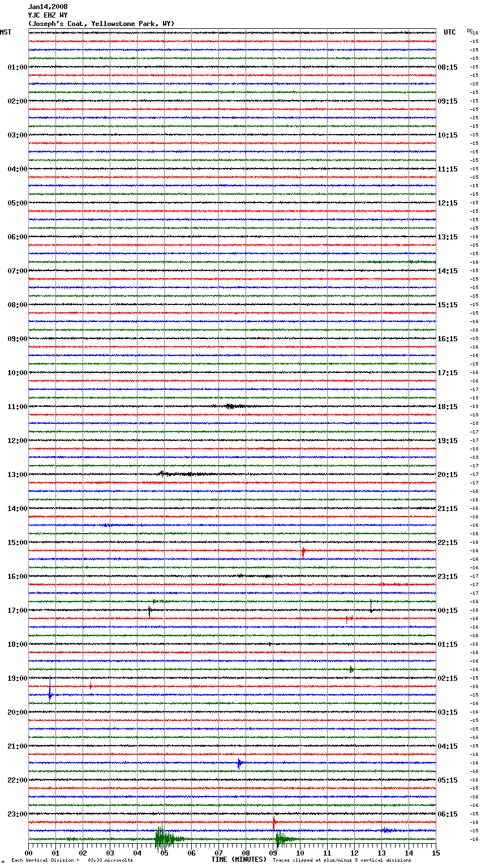Click the 19:00 MST time label
The height and width of the screenshot is (868, 481).
coord(18,678)
